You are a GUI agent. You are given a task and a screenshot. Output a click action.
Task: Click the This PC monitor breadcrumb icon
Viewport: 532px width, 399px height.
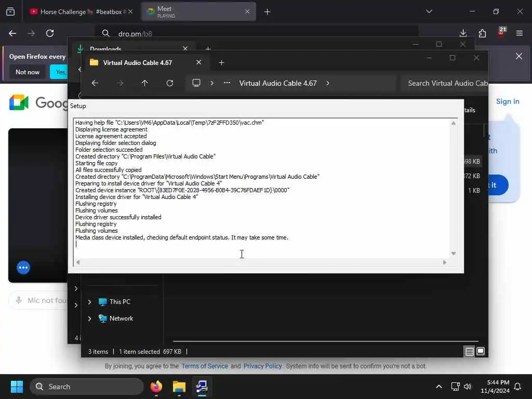(196, 83)
